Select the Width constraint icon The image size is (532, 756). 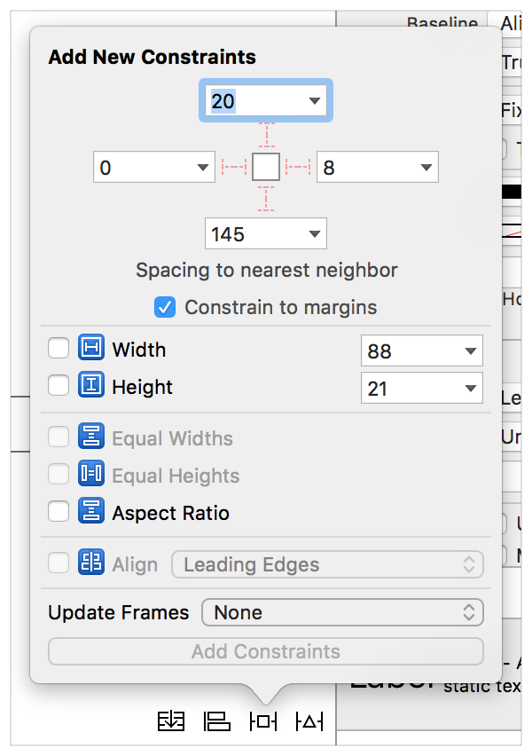tap(90, 350)
